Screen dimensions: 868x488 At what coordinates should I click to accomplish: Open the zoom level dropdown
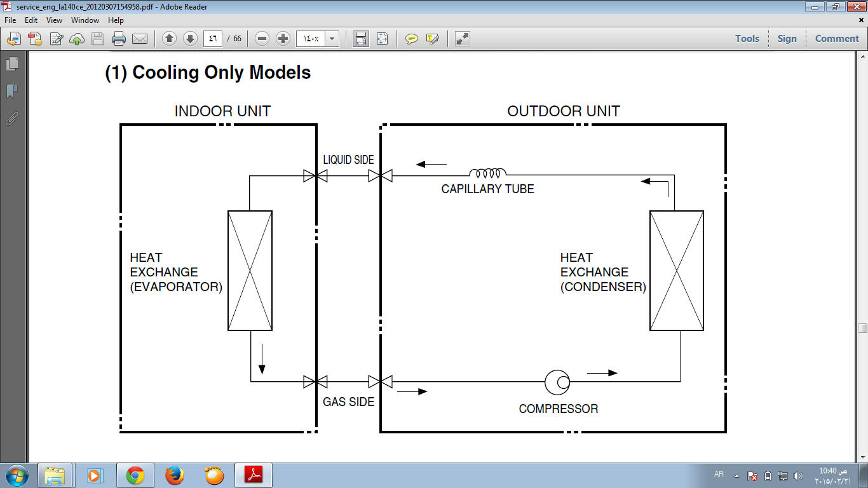332,39
